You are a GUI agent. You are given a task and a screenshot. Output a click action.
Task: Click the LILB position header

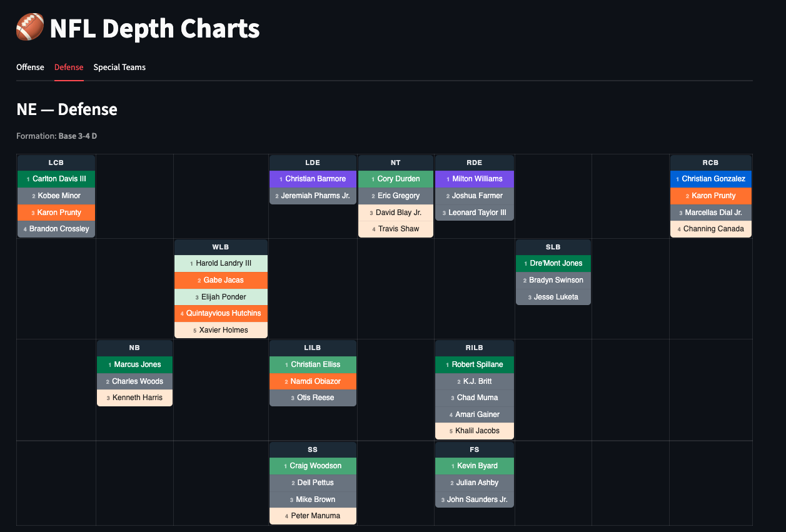(313, 348)
